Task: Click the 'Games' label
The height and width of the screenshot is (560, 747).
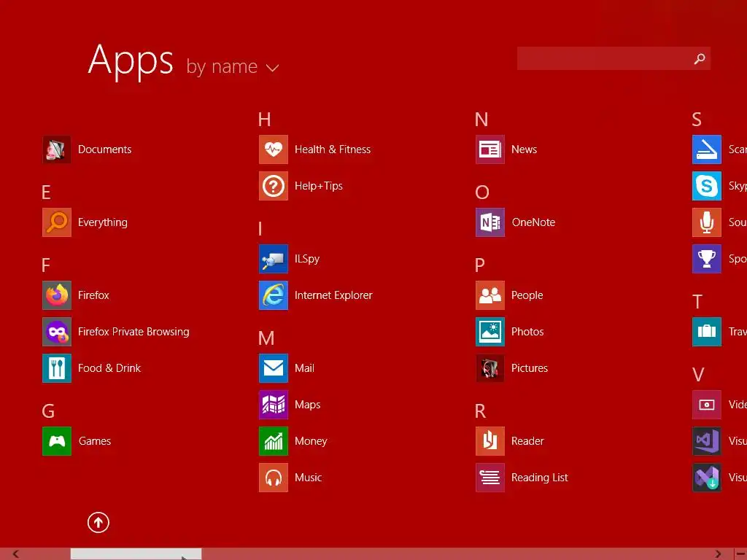Action: click(95, 441)
